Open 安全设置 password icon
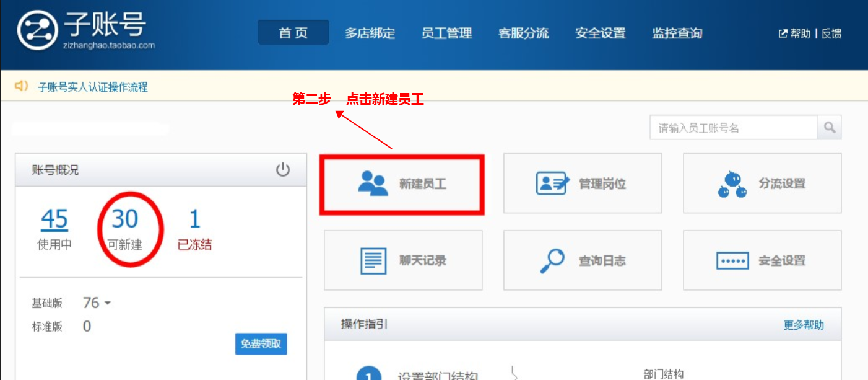The image size is (868, 380). coord(732,260)
